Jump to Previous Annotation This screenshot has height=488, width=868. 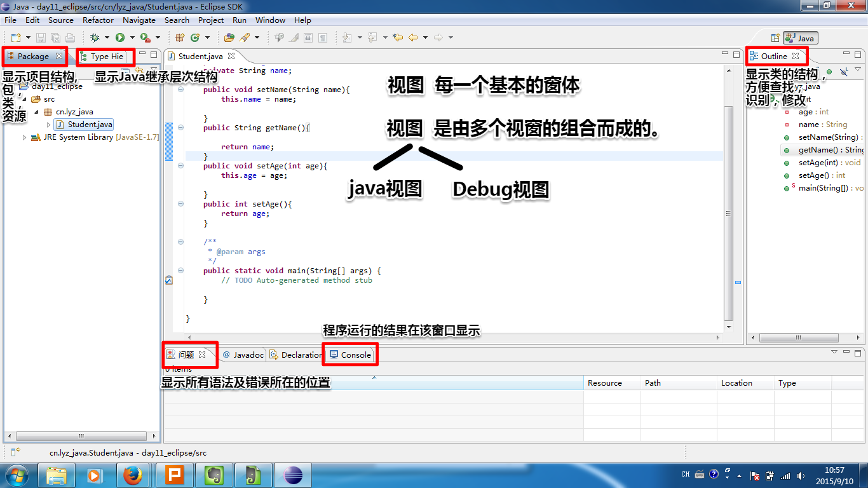(x=372, y=37)
